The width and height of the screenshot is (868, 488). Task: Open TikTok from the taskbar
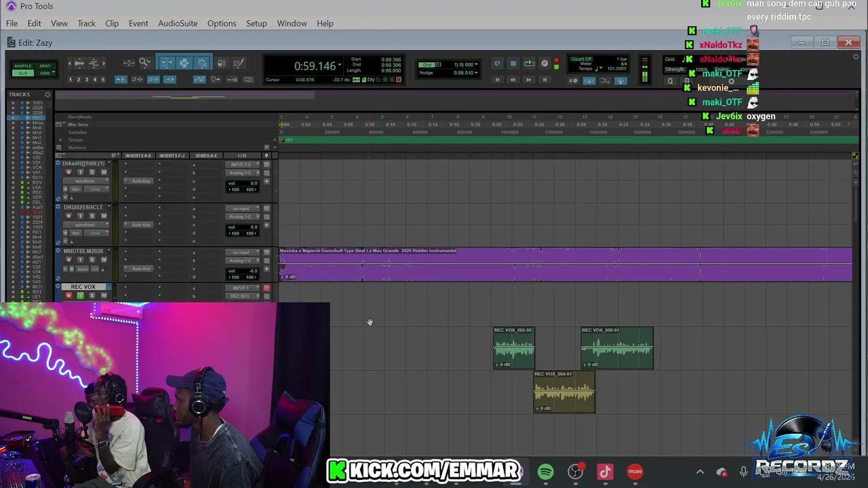tap(605, 472)
